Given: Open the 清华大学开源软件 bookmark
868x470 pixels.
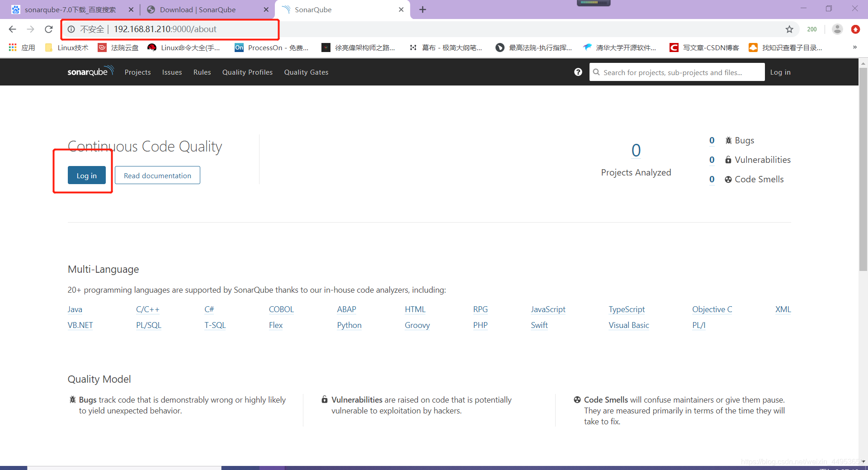Looking at the screenshot, I should [620, 47].
